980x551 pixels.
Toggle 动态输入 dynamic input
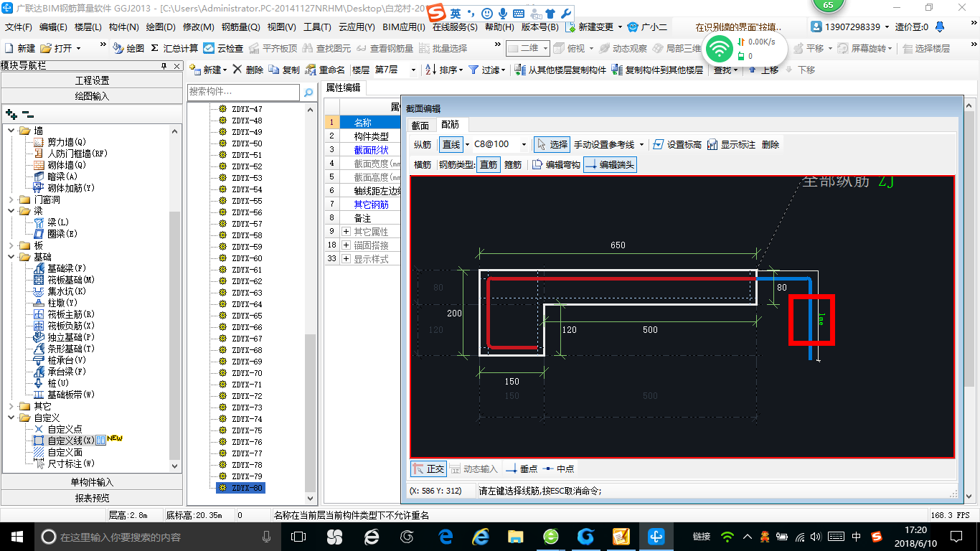473,469
